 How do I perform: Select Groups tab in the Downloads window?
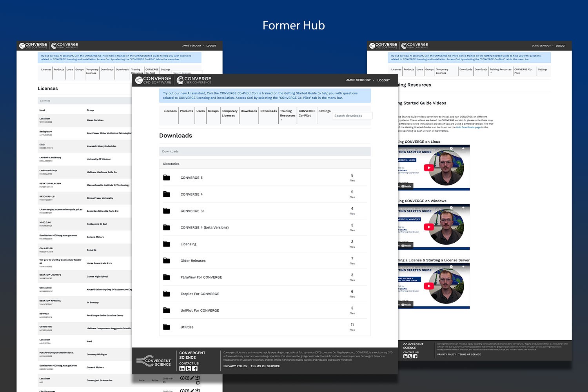(x=213, y=111)
